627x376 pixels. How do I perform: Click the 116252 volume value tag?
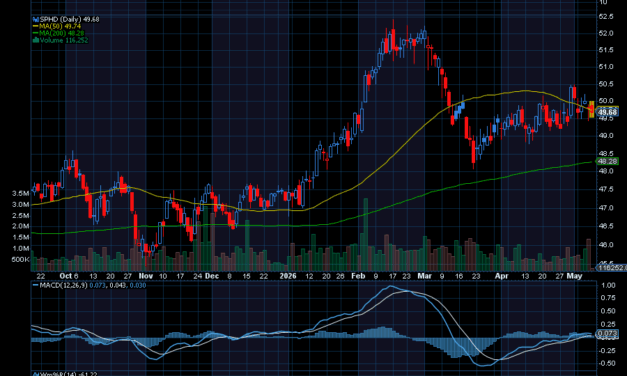[612, 267]
